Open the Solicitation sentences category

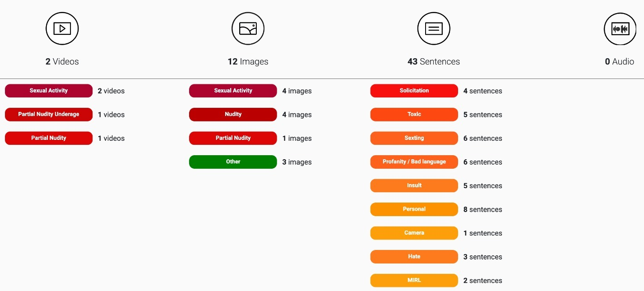pyautogui.click(x=414, y=91)
